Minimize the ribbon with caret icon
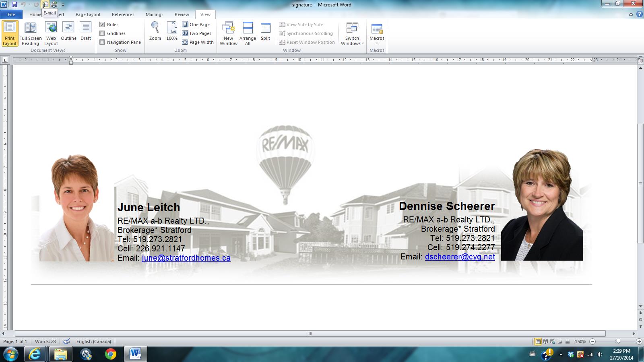 click(631, 14)
